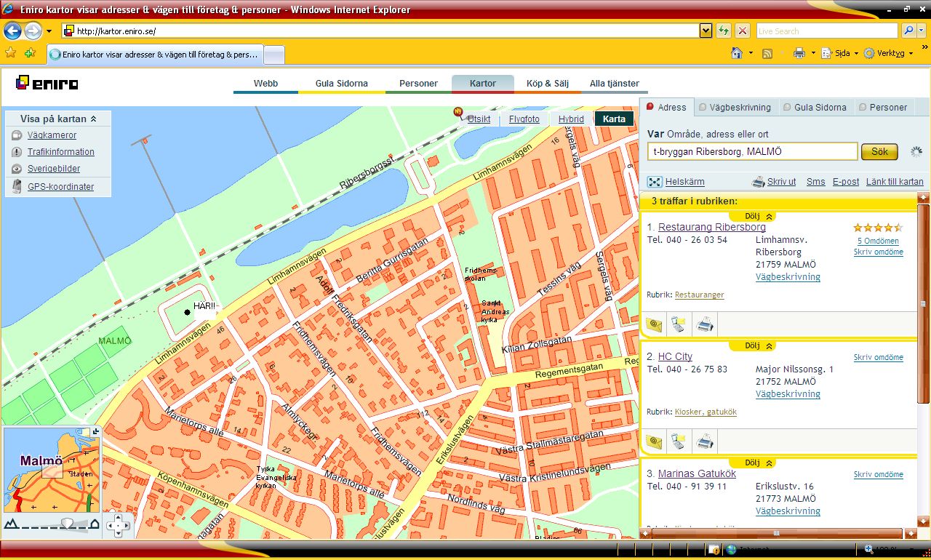Collapse the overview minimap with corner arrow icon
The image size is (931, 560).
[x=95, y=433]
